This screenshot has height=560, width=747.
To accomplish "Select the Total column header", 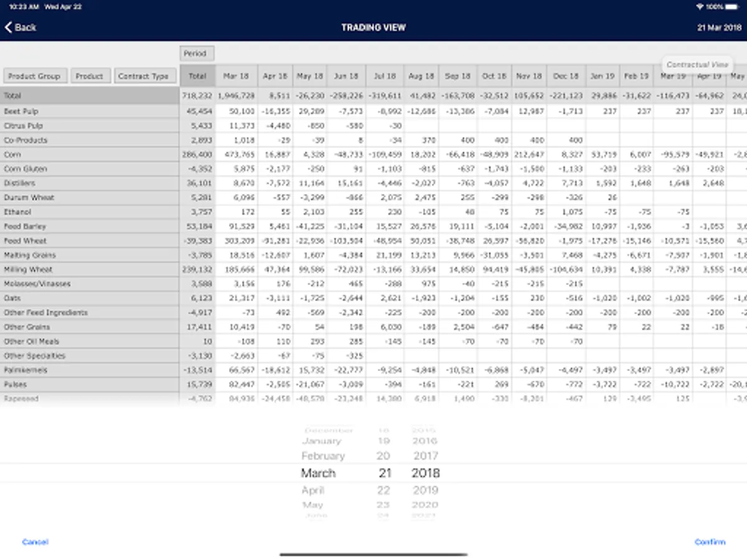I will click(x=197, y=76).
